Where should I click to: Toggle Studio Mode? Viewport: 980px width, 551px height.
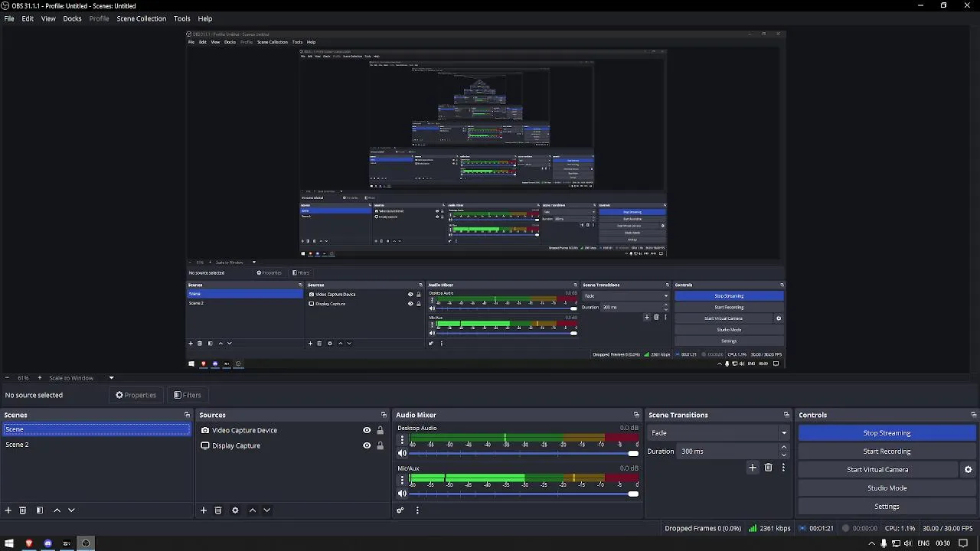(x=887, y=488)
